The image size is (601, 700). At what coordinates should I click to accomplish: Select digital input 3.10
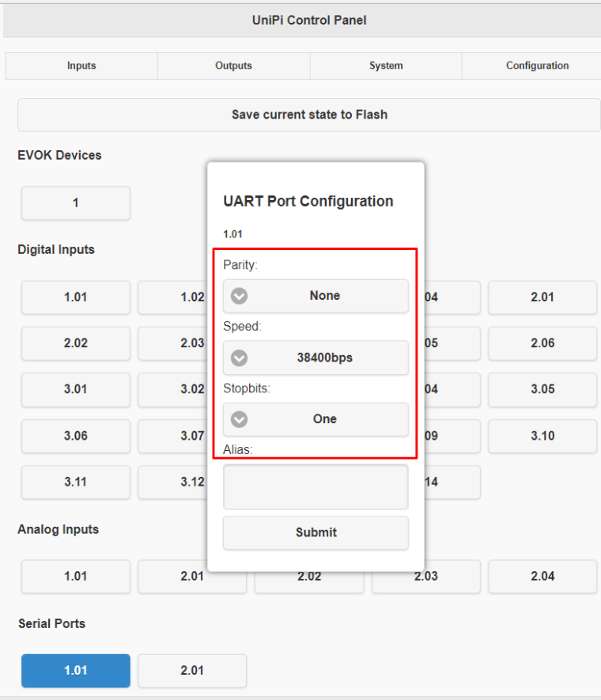(x=542, y=436)
